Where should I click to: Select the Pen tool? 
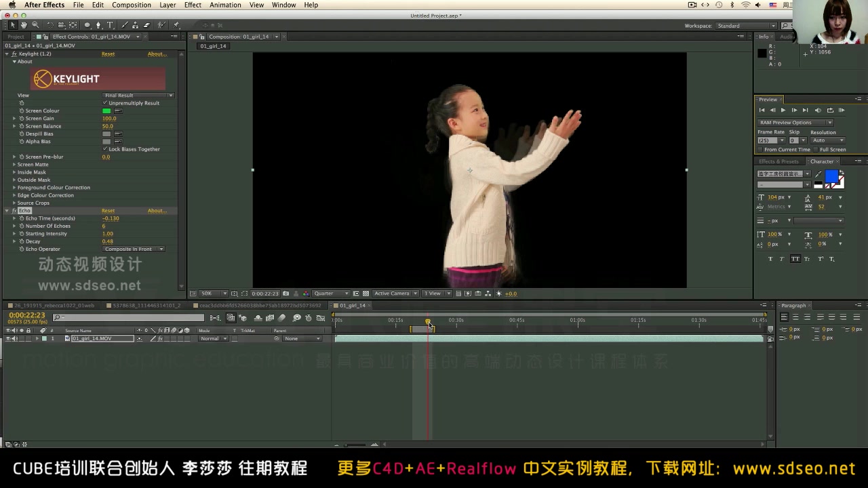coord(98,25)
